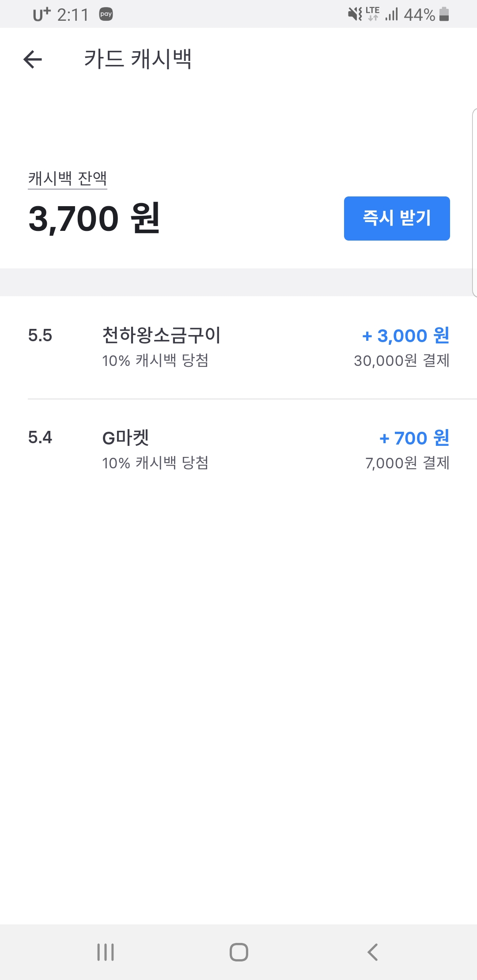Tap the muted sound status icon
This screenshot has height=980, width=477.
355,15
